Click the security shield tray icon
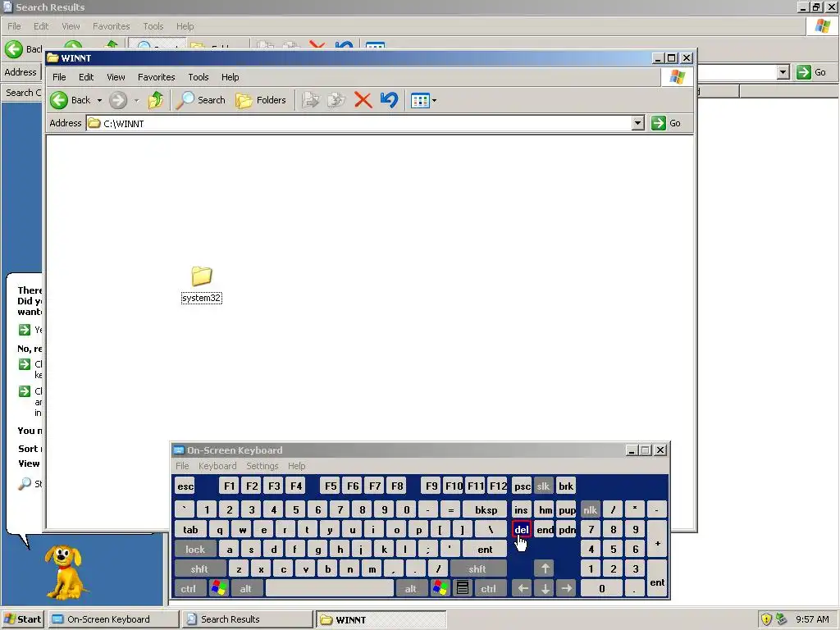840x630 pixels. click(766, 619)
